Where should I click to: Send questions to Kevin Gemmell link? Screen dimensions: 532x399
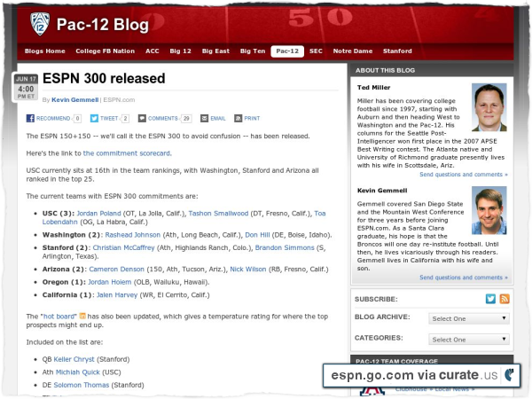pos(464,278)
